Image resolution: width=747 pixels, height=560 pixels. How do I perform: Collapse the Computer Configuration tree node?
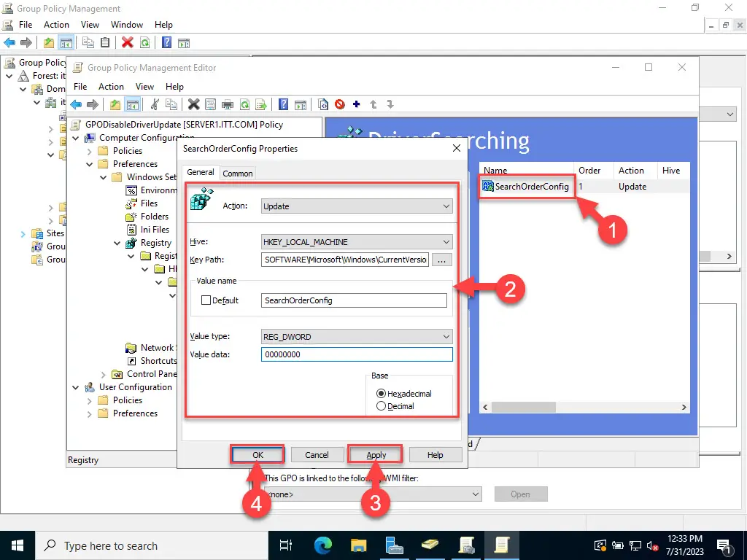76,138
